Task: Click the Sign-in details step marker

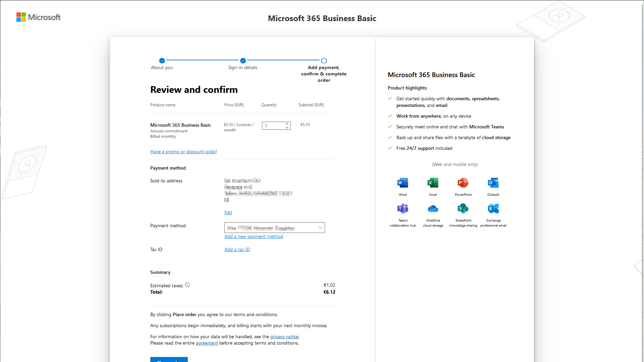Action: [x=243, y=61]
